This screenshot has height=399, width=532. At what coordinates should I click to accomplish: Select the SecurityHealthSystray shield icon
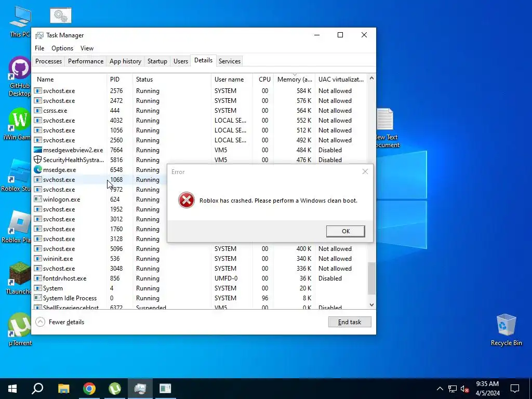tap(37, 159)
